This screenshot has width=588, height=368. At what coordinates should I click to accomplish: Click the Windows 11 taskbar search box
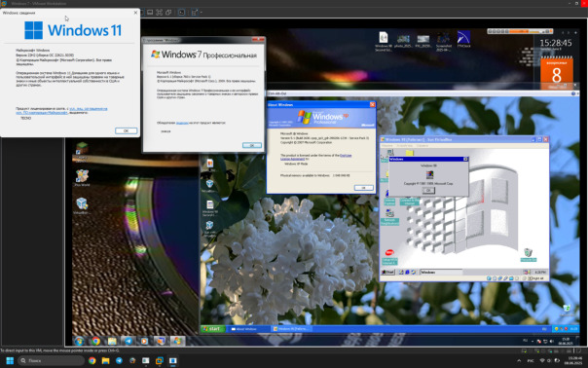pyautogui.click(x=51, y=360)
